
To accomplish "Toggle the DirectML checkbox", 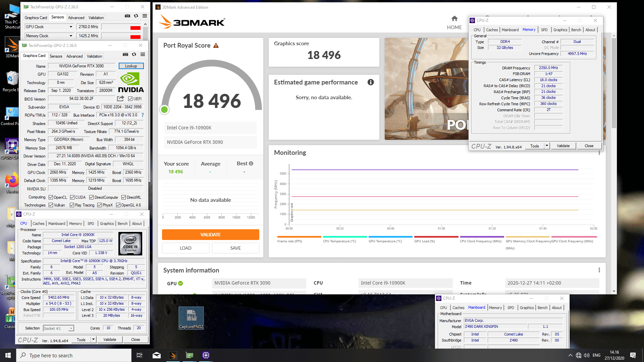I will click(x=123, y=197).
